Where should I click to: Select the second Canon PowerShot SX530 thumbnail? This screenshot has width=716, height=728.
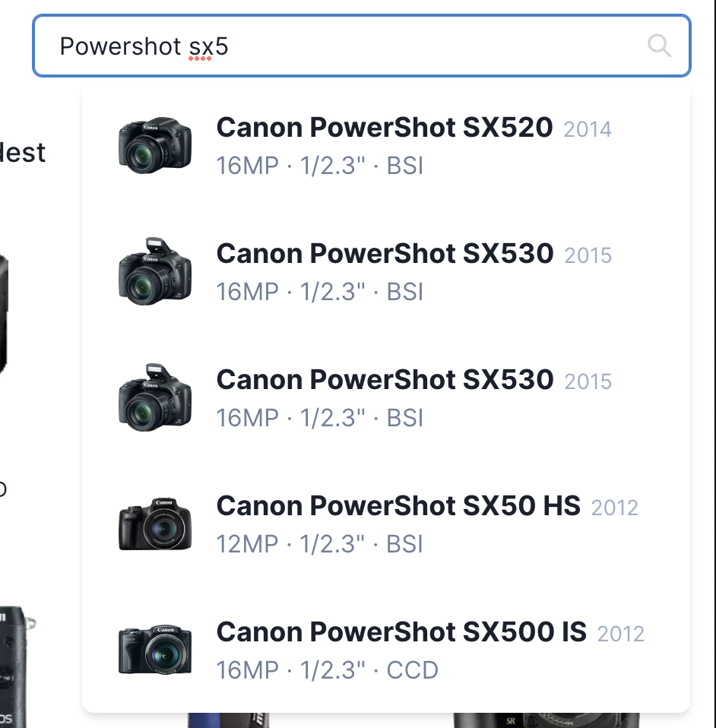click(x=155, y=397)
